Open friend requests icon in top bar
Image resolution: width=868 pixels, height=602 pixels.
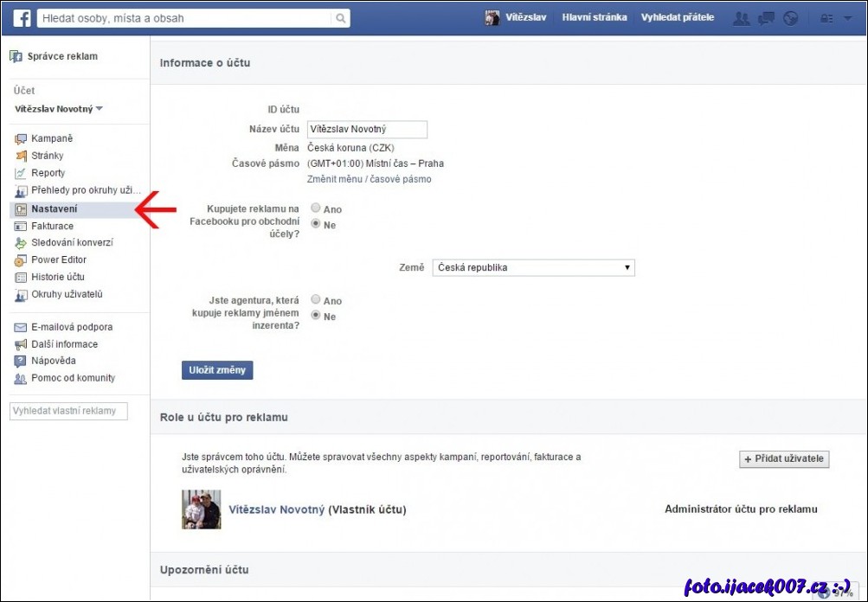click(x=741, y=18)
